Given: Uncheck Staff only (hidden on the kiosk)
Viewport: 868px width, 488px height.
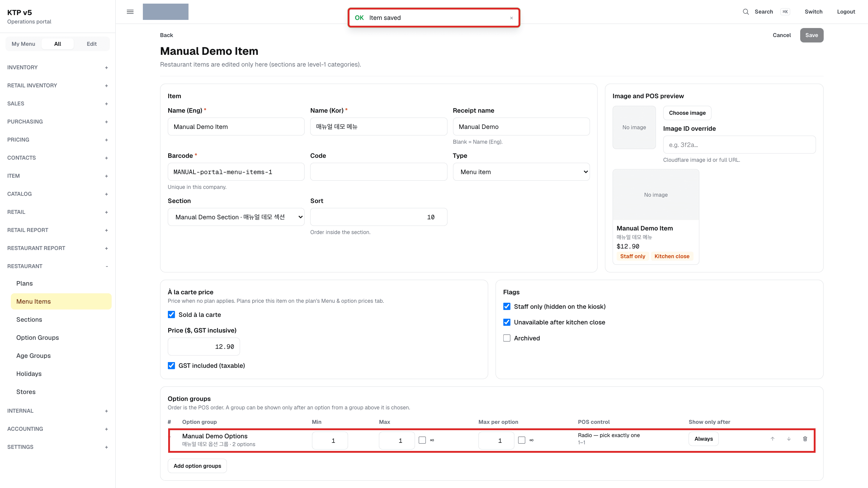Looking at the screenshot, I should pyautogui.click(x=506, y=306).
